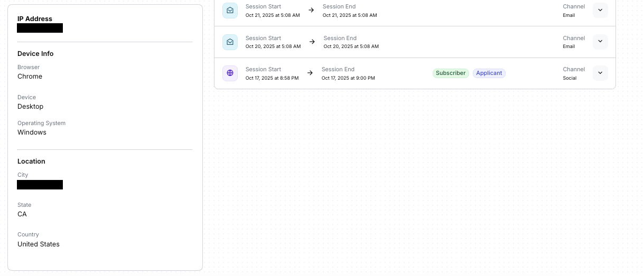Click the redacted IP Address value
The image size is (644, 276).
pos(40,28)
